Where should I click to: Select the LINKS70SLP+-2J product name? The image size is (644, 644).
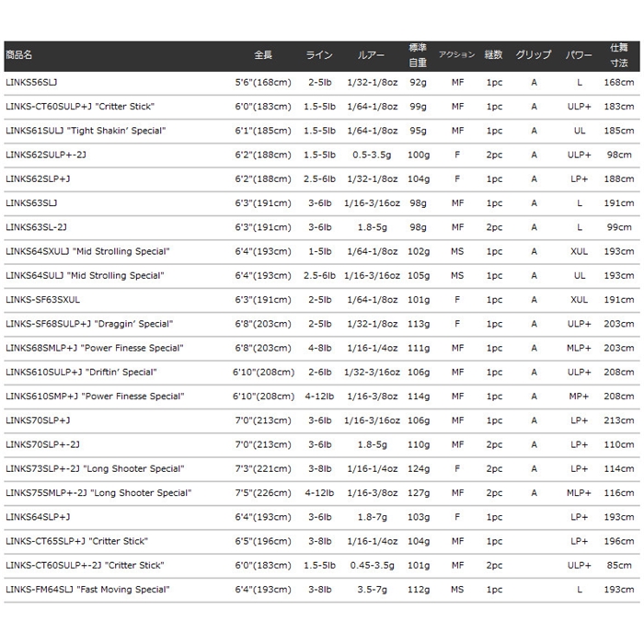42,444
